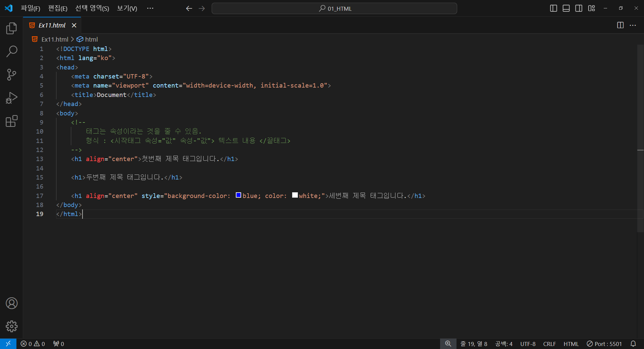Open the 파일(F) menu

pos(31,8)
